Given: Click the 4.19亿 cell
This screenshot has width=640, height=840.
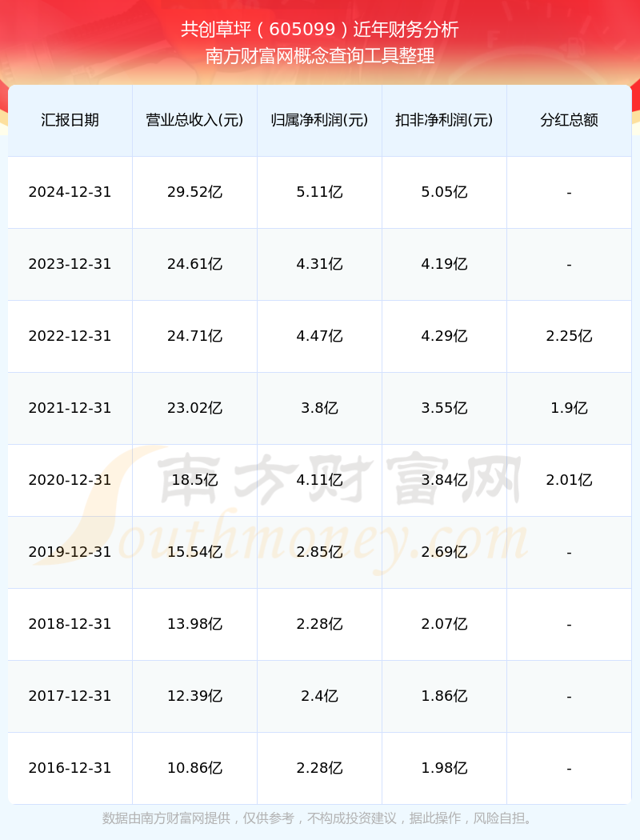Looking at the screenshot, I should [x=445, y=264].
